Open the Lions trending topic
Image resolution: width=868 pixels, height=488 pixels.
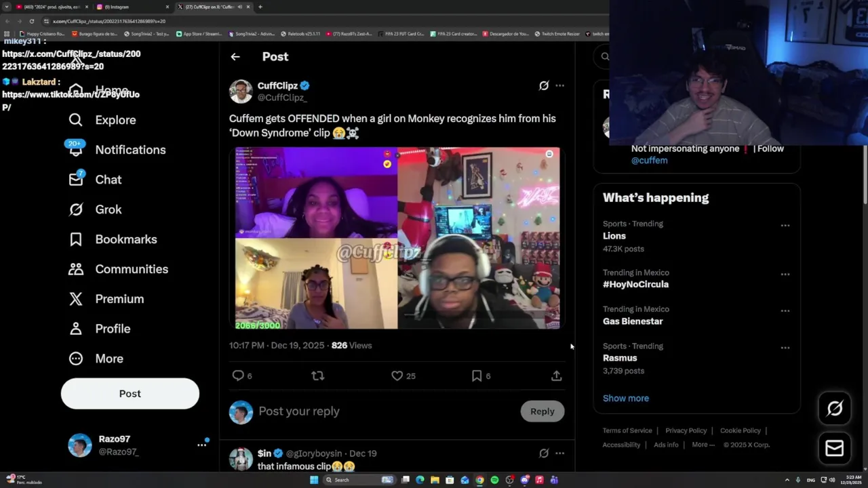[x=614, y=236]
